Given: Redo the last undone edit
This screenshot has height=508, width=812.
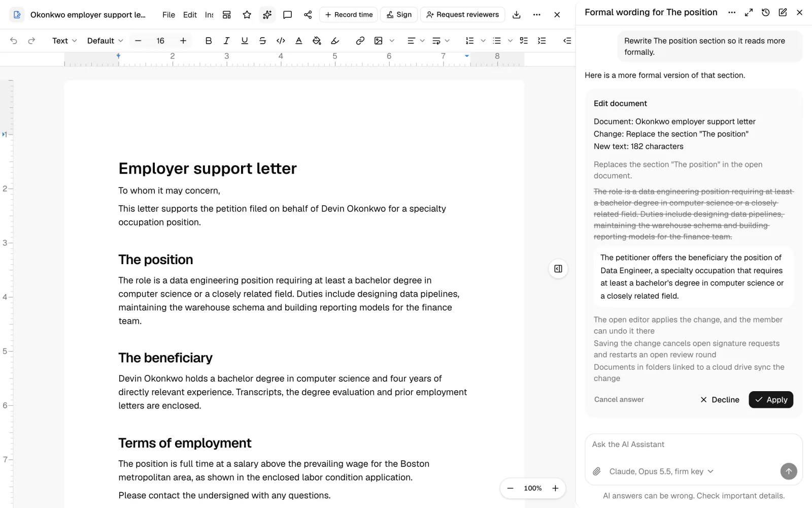Looking at the screenshot, I should (31, 41).
